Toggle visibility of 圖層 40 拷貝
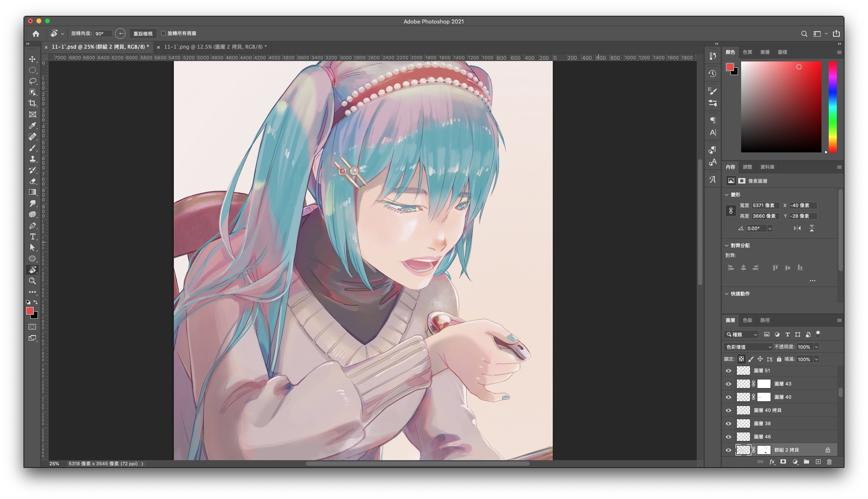Viewport: 868px width, 499px height. pyautogui.click(x=728, y=410)
